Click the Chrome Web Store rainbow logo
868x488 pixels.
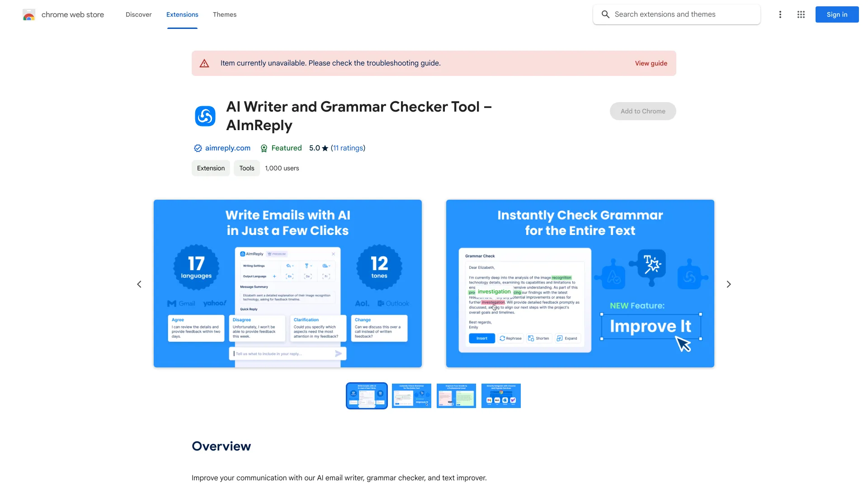click(x=28, y=14)
